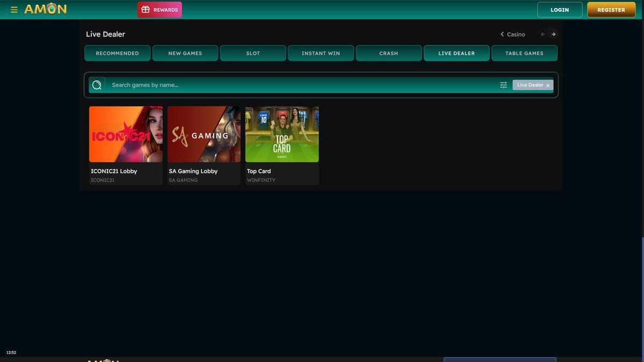Click the WINFINITY provider label

click(x=261, y=180)
